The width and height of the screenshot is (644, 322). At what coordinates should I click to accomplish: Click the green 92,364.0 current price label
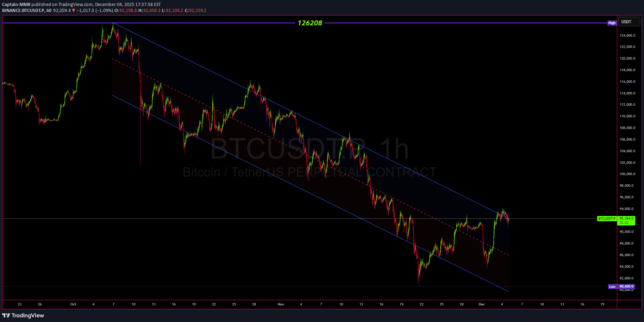point(626,218)
